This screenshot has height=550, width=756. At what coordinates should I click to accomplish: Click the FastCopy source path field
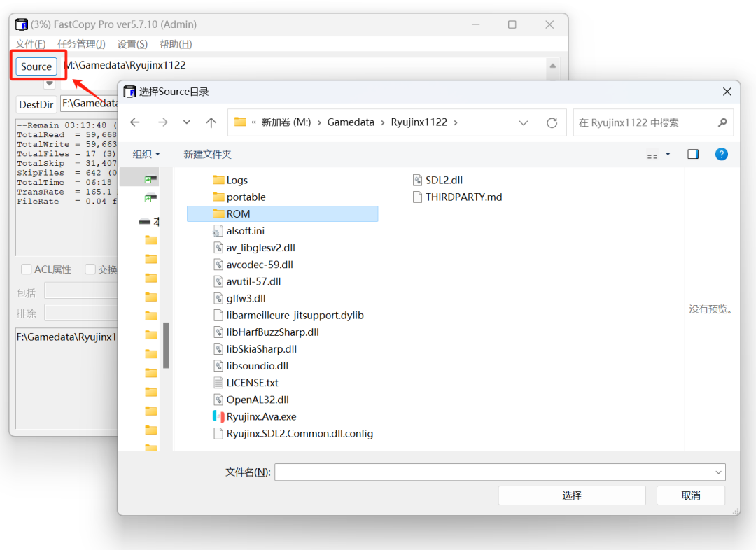tap(305, 66)
